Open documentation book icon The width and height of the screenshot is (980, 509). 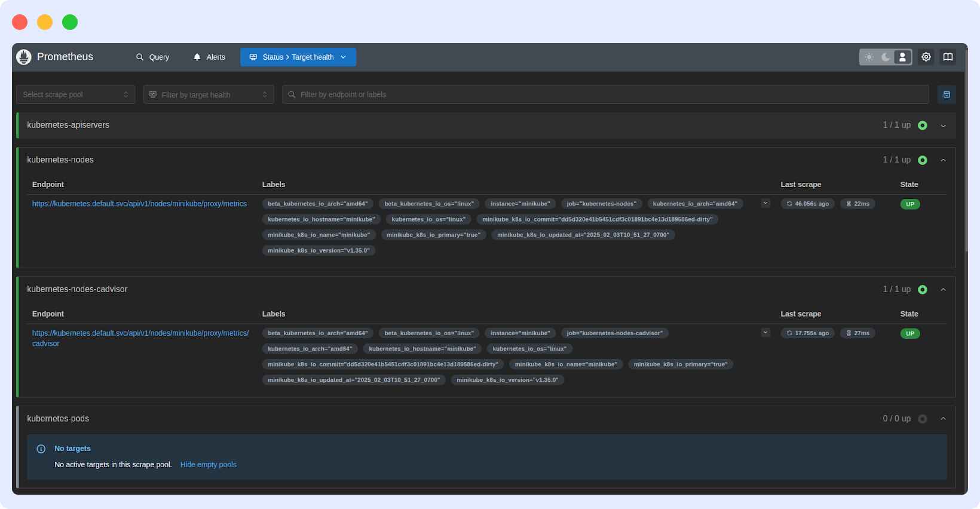948,57
